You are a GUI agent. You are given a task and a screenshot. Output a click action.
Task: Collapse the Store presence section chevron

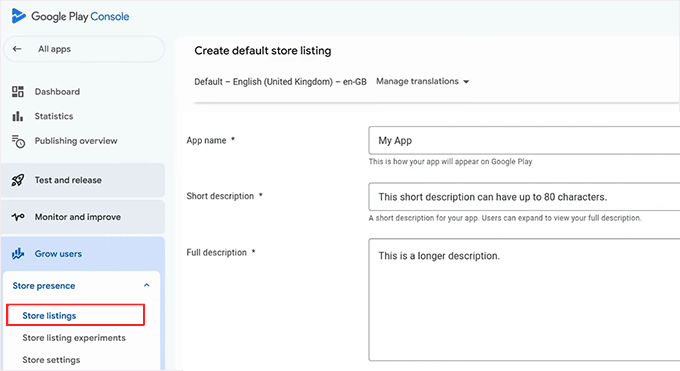tap(147, 286)
